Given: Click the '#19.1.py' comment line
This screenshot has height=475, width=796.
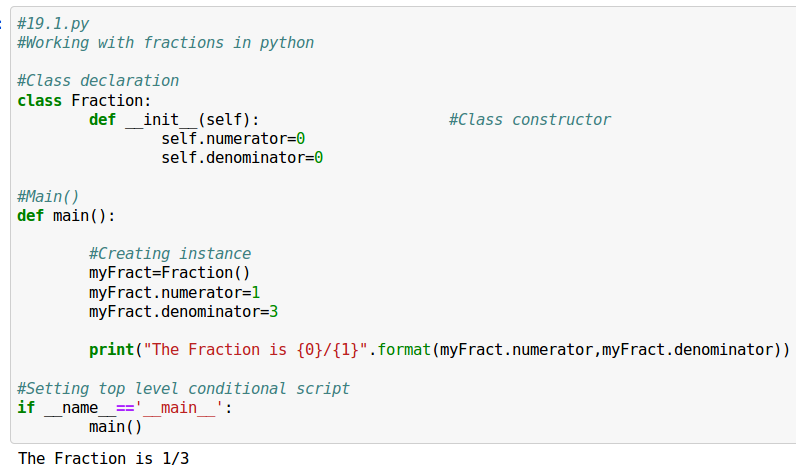Looking at the screenshot, I should point(53,23).
